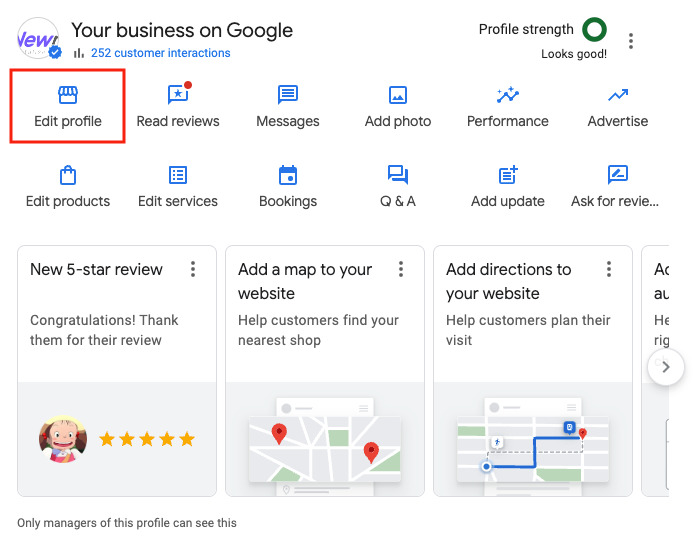Click the Add photo label
Viewport: 693px width, 544px height.
pyautogui.click(x=398, y=121)
